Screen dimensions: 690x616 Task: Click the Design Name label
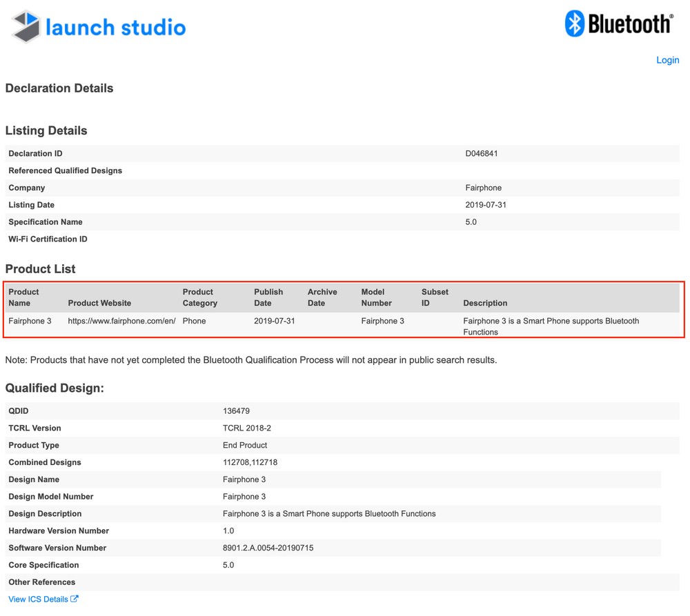tap(34, 479)
